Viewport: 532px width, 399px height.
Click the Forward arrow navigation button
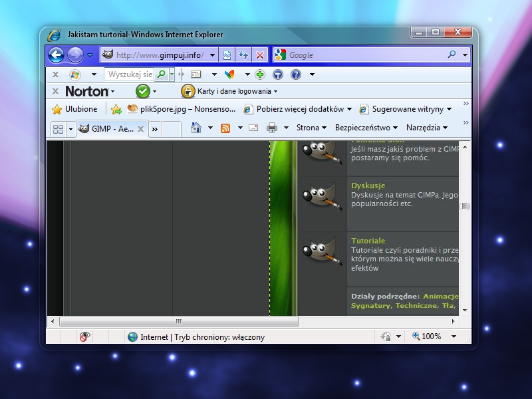75,55
